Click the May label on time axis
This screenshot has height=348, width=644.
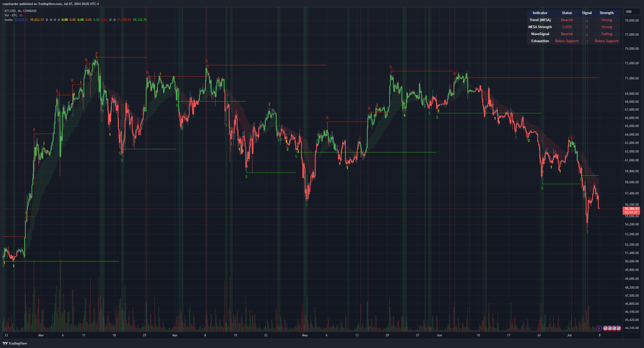305,335
